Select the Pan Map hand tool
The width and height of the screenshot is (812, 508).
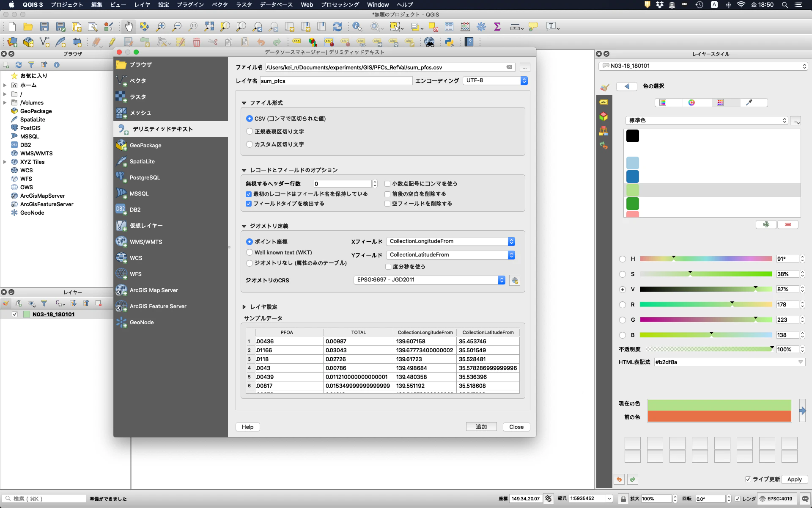pyautogui.click(x=129, y=27)
